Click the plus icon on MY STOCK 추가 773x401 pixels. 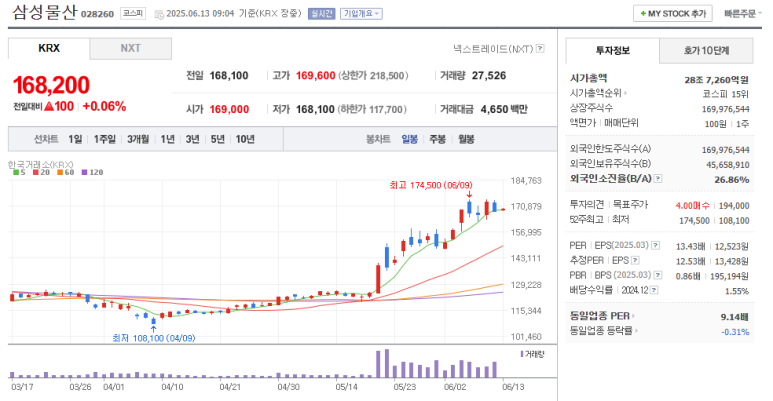(643, 14)
